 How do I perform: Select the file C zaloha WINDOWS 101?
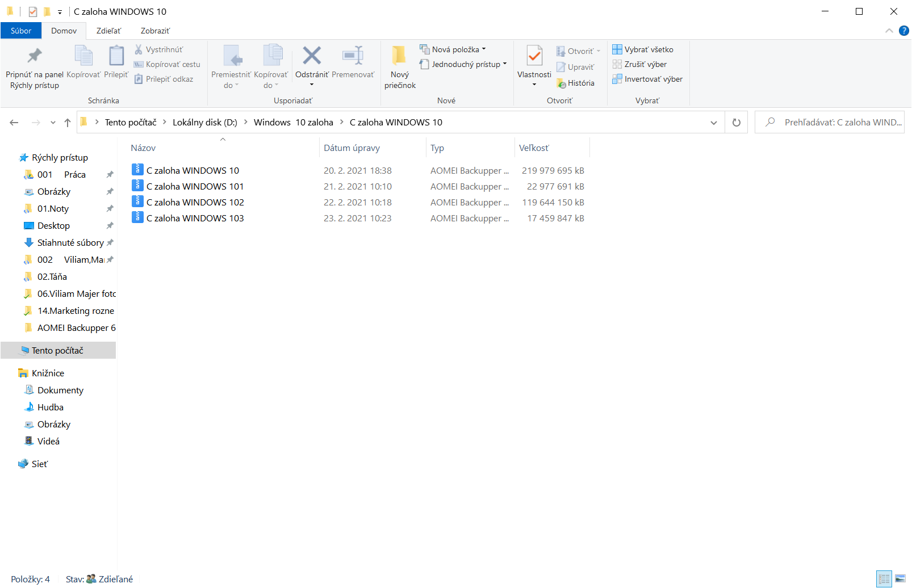click(x=195, y=186)
